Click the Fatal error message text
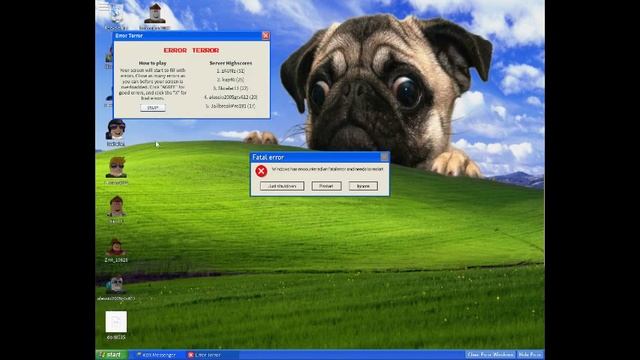The height and width of the screenshot is (360, 640). [327, 169]
